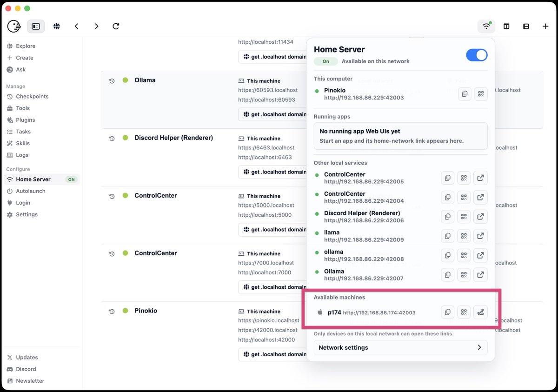Open Checkpoints in sidebar
Screen dimensions: 558x392
coord(32,96)
